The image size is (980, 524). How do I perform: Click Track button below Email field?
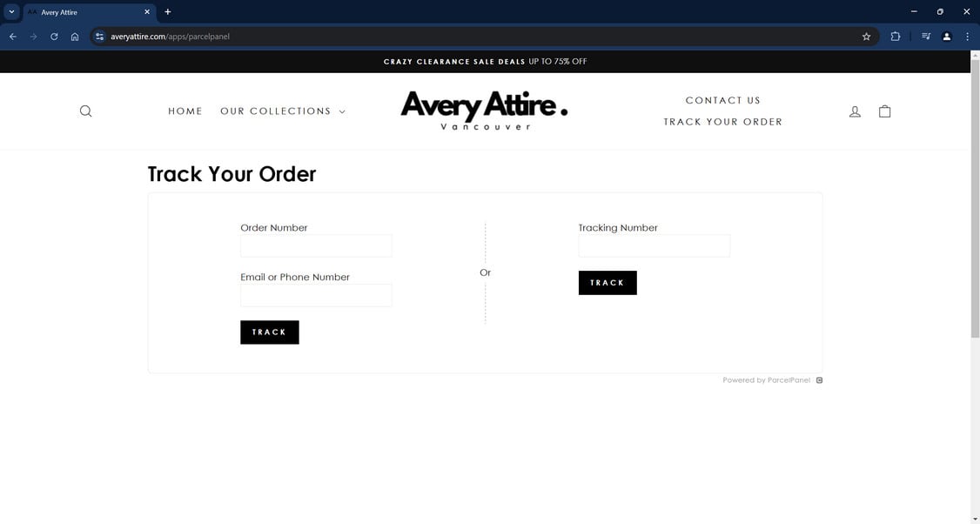point(270,332)
